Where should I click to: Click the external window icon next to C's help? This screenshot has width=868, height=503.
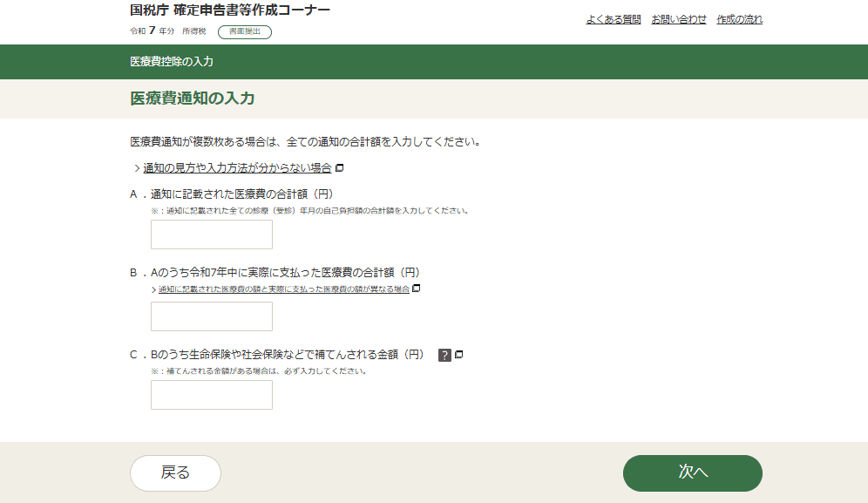pos(459,354)
